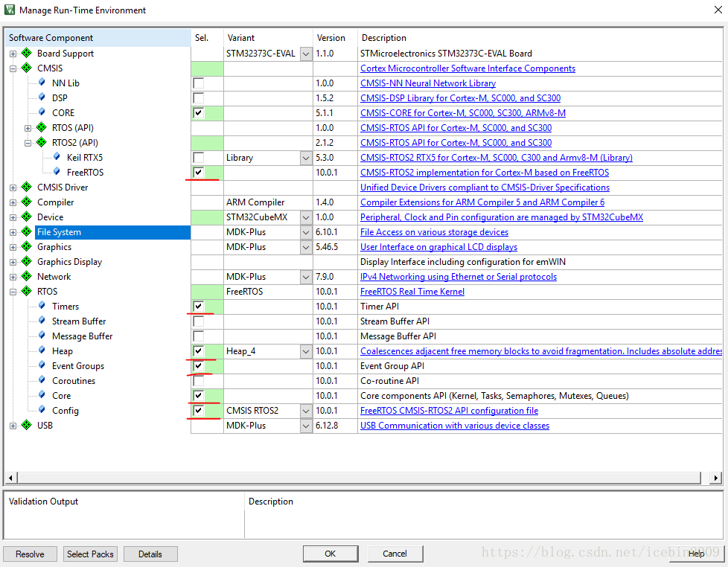This screenshot has height=567, width=728.
Task: Click the DSP blue component icon
Action: [42, 97]
